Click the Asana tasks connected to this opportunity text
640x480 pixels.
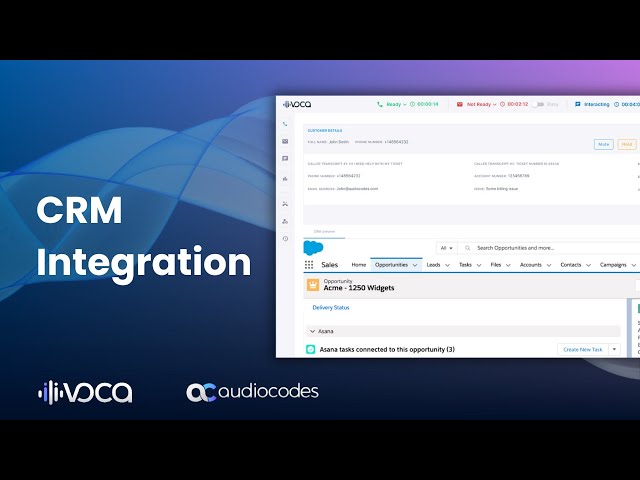(387, 349)
